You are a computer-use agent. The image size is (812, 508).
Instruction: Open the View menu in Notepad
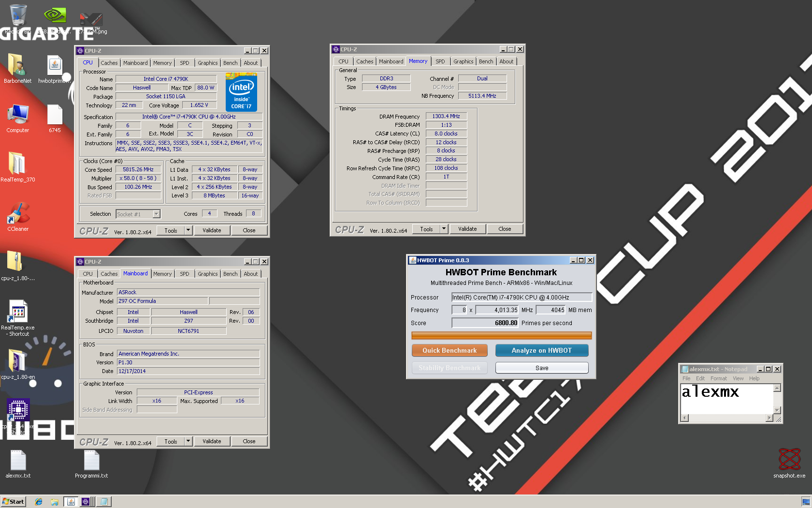[738, 378]
